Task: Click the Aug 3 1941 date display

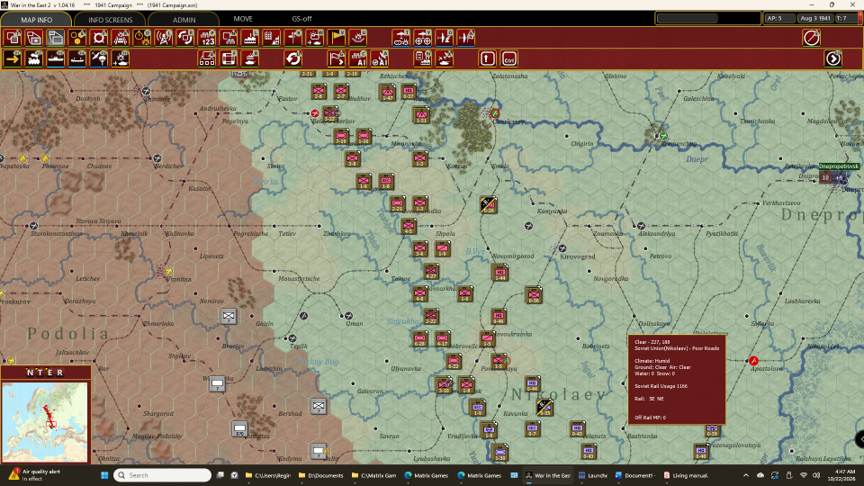Action: coord(815,18)
